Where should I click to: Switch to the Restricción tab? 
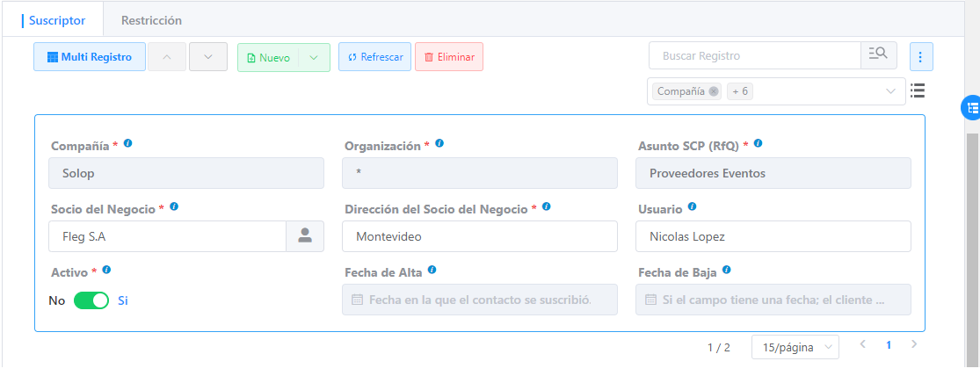[151, 19]
